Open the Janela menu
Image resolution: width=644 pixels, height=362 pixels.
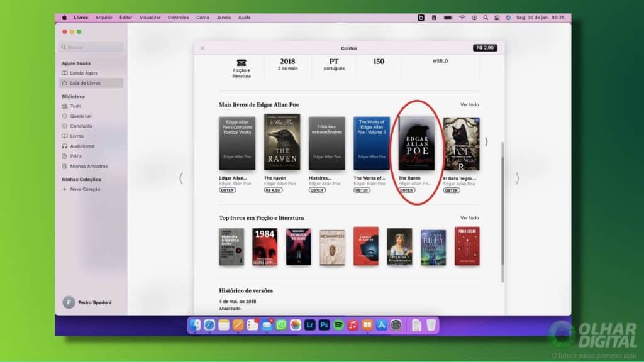click(x=223, y=18)
